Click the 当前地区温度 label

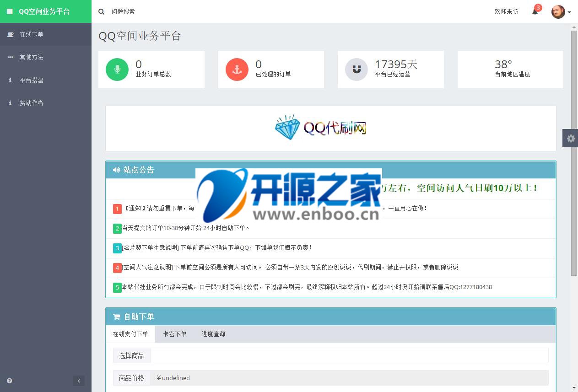513,74
